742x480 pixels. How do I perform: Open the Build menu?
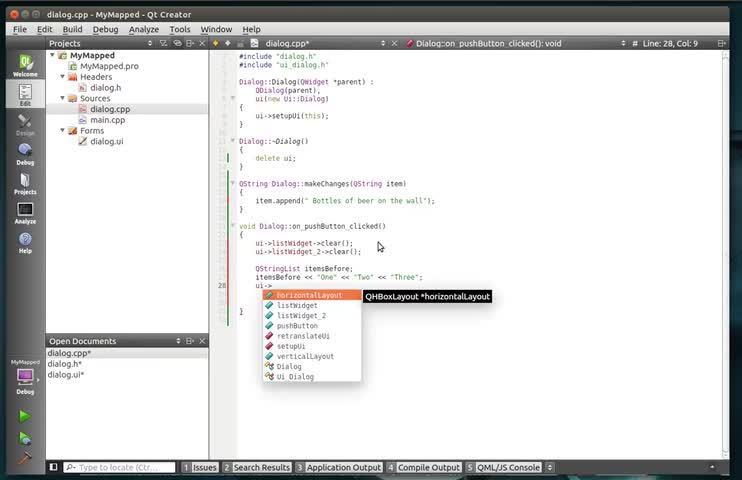coord(72,30)
